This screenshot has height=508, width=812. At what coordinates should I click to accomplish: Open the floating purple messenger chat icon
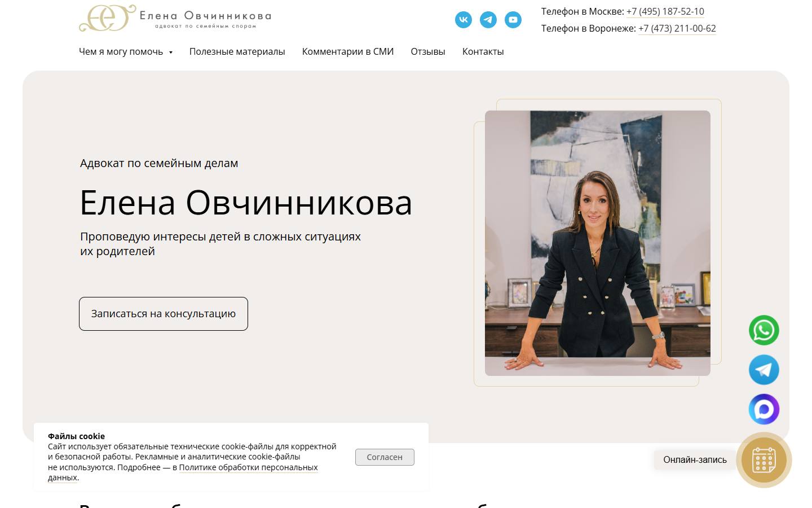pos(764,409)
